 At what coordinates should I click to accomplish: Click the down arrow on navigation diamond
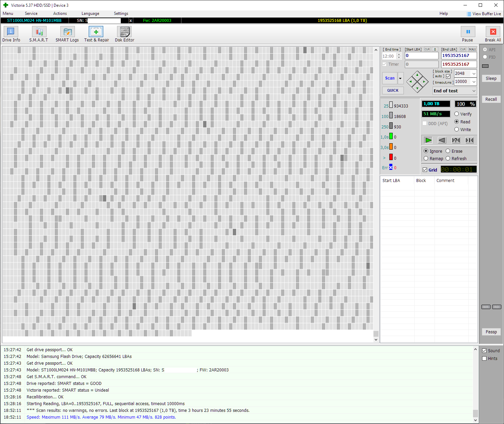pos(417,88)
